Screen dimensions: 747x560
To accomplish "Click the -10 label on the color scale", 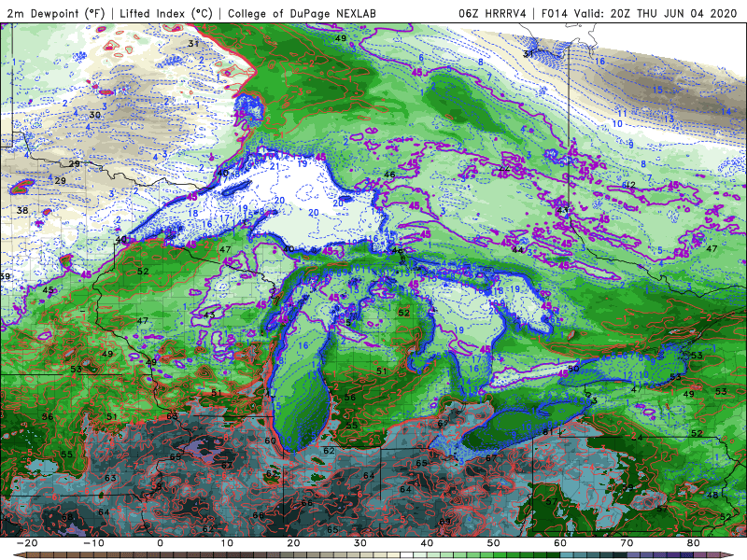I will coord(93,543).
